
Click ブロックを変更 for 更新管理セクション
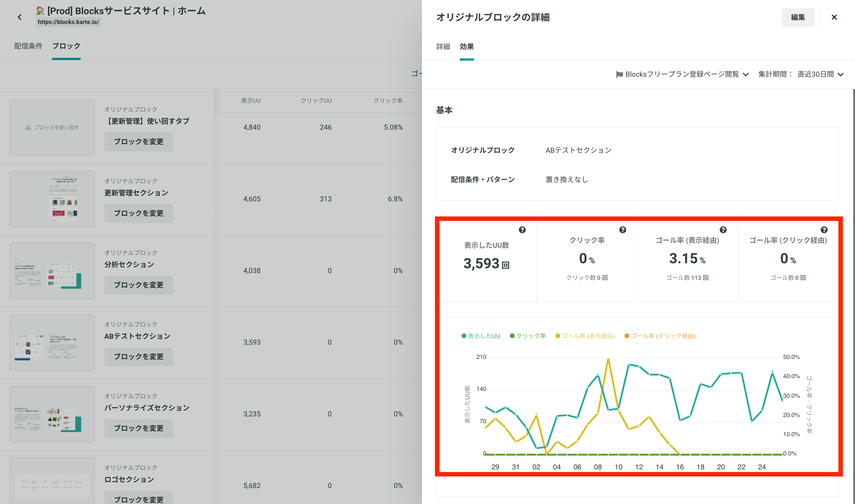138,213
